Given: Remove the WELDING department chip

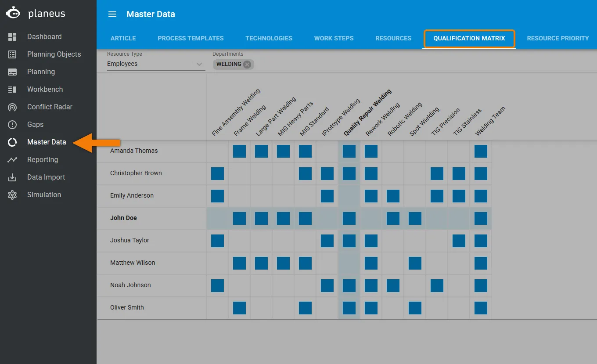Looking at the screenshot, I should coord(247,64).
